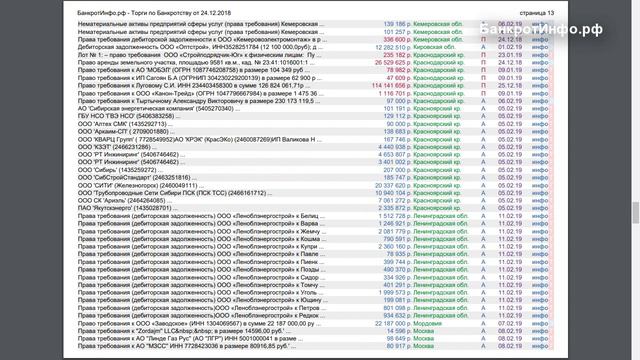Click the Ленoблэнергострой lot title ending in 'к Купри'
Screen dimensions: 640x360
click(x=201, y=247)
